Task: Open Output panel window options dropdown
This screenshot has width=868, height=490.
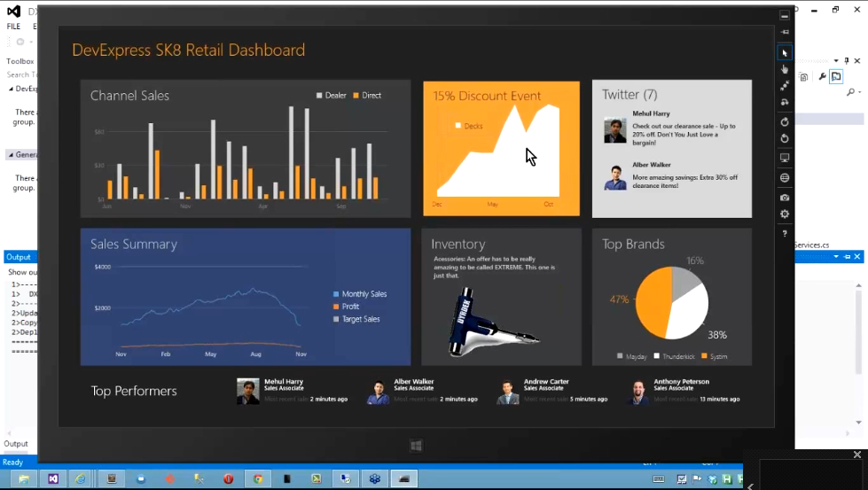Action: [836, 257]
